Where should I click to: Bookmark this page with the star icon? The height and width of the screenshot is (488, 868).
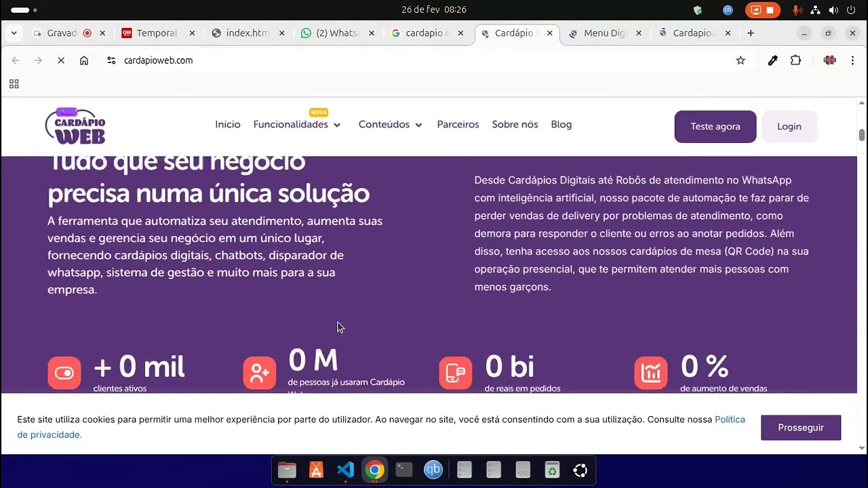click(741, 60)
